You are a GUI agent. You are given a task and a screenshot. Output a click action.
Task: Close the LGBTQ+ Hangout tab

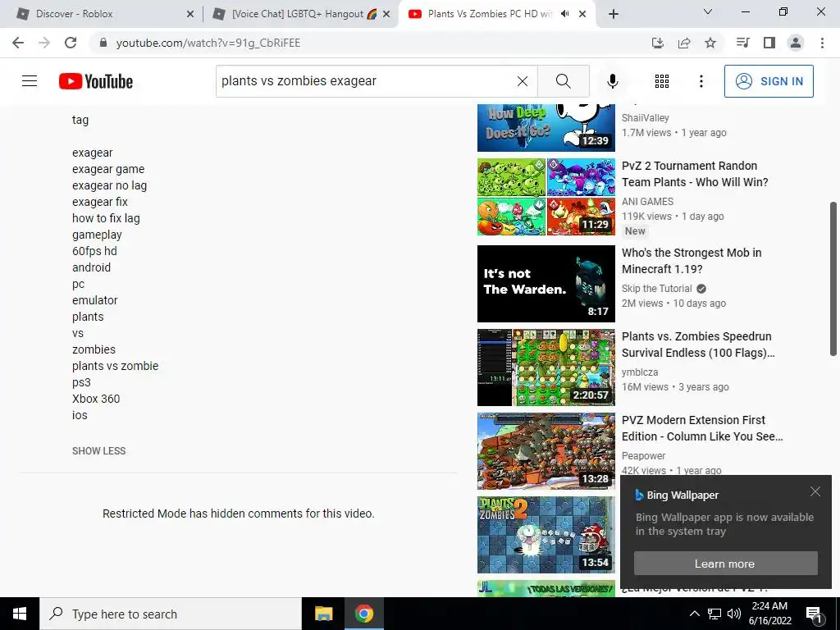click(386, 14)
